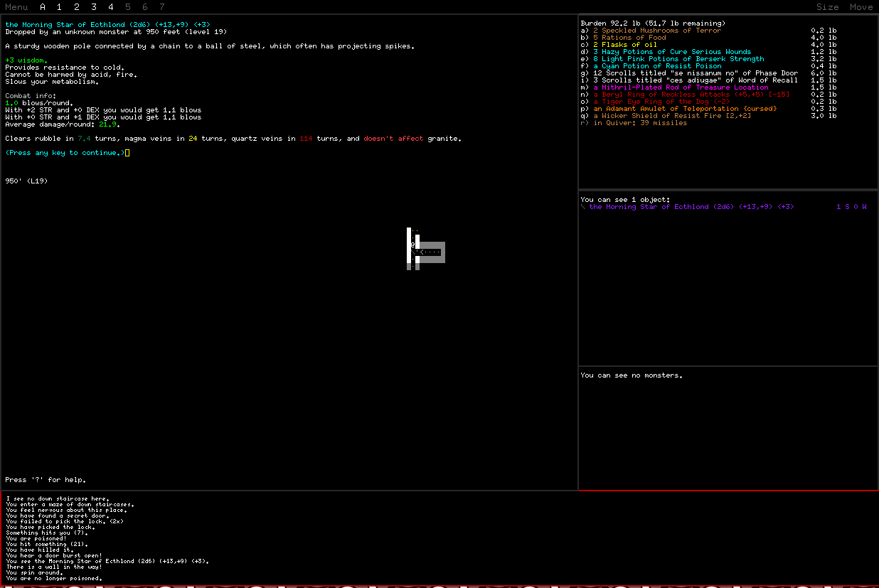Click 'You enter a maze of down staircases.' message

point(70,505)
